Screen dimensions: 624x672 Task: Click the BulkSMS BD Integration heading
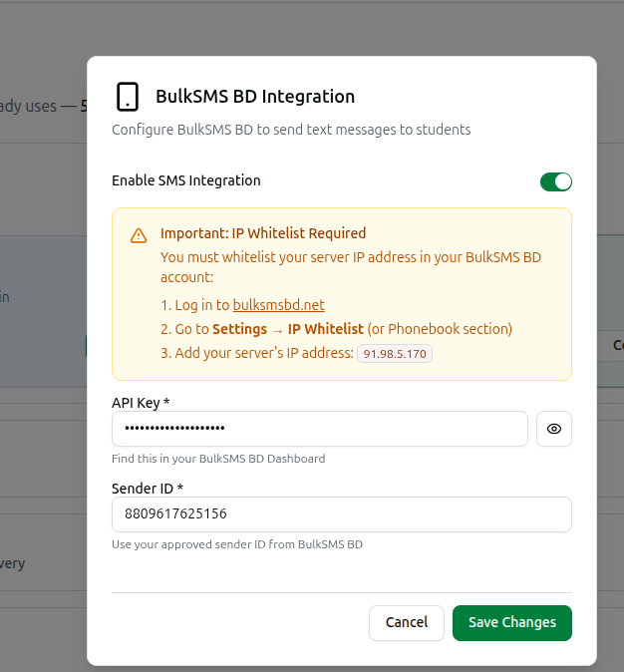tap(255, 97)
